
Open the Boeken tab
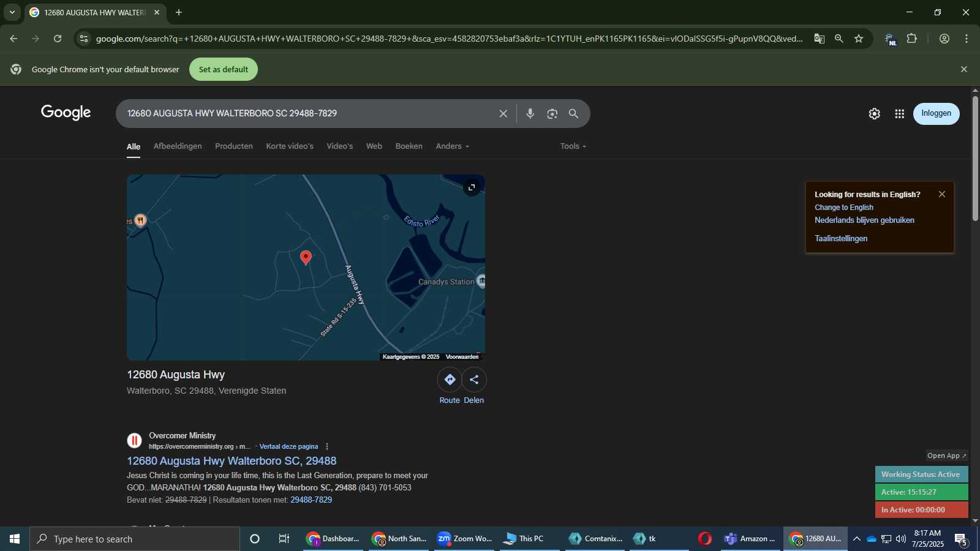click(409, 146)
